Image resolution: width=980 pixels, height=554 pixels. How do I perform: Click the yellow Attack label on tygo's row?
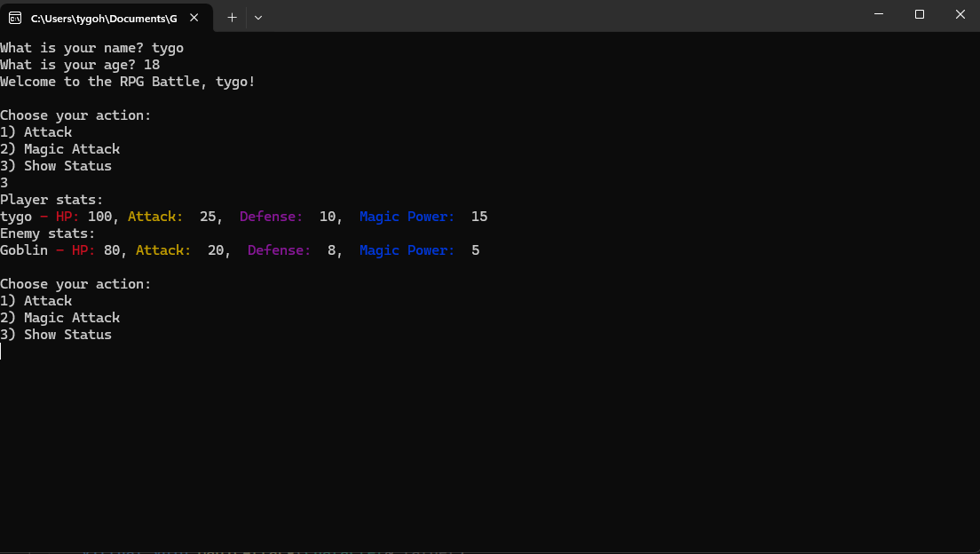coord(155,217)
